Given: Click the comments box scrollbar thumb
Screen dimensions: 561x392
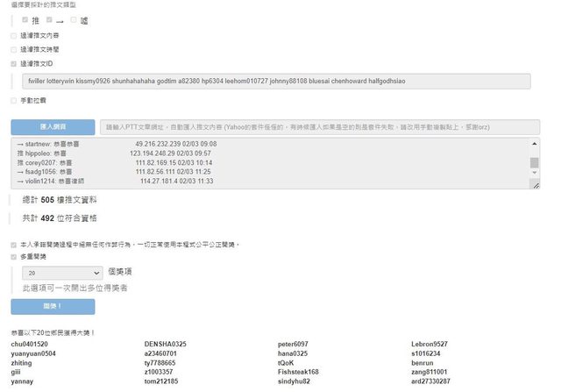Looking at the screenshot, I should (x=535, y=162).
